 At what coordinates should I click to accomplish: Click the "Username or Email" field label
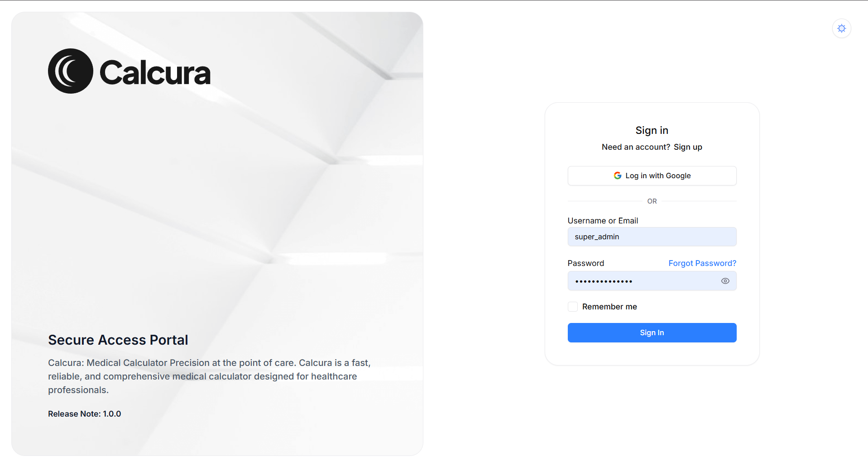point(603,221)
